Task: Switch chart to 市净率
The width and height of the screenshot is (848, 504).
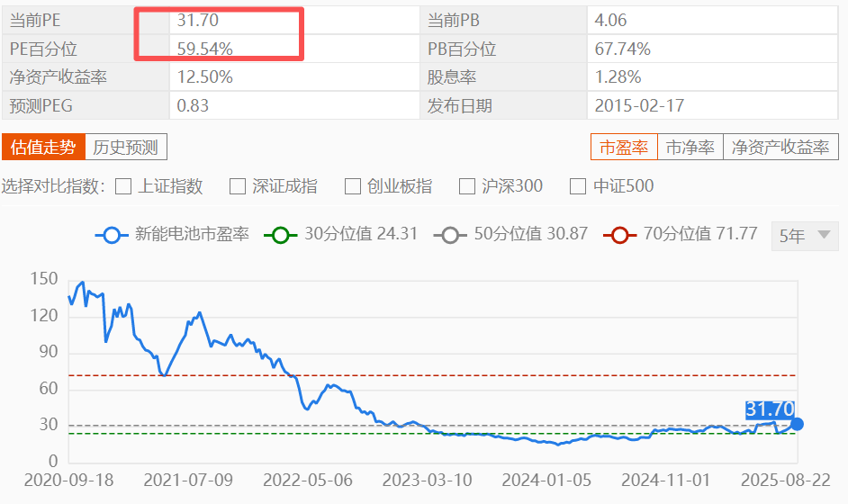Action: click(x=690, y=148)
